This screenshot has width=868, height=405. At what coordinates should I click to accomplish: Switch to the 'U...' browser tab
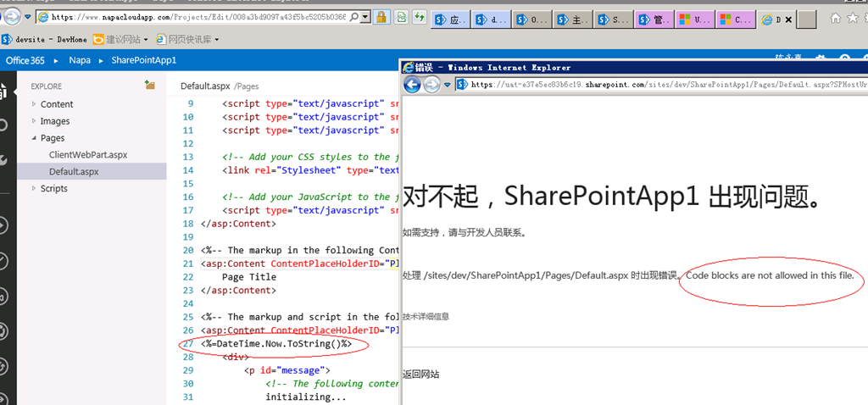coord(695,20)
